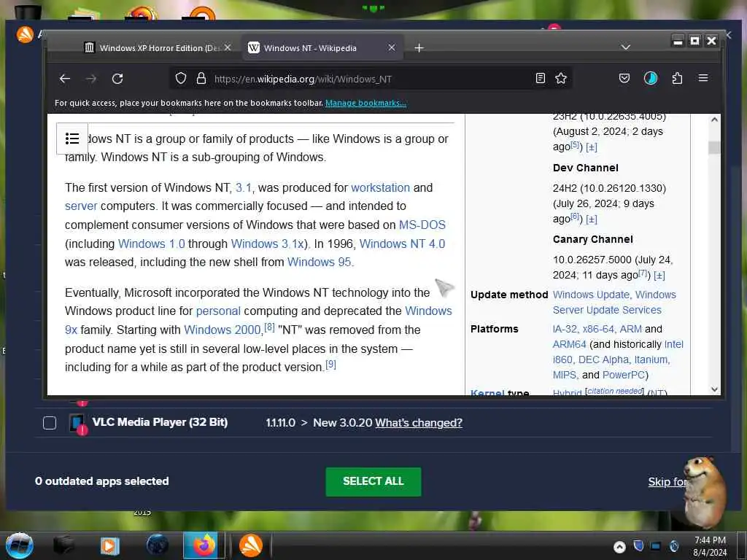This screenshot has height=560, width=747.
Task: Jump to citation reference 8
Action: pos(270,327)
